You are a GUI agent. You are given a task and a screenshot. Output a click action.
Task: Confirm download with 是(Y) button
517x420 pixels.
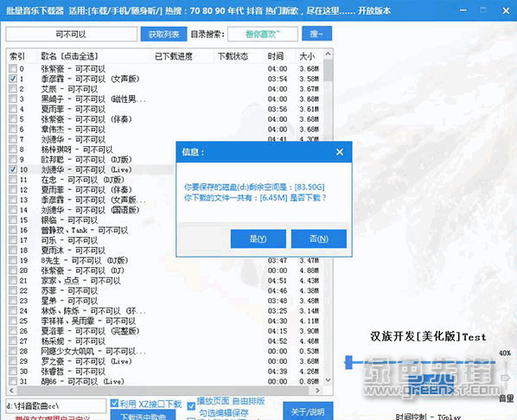258,239
